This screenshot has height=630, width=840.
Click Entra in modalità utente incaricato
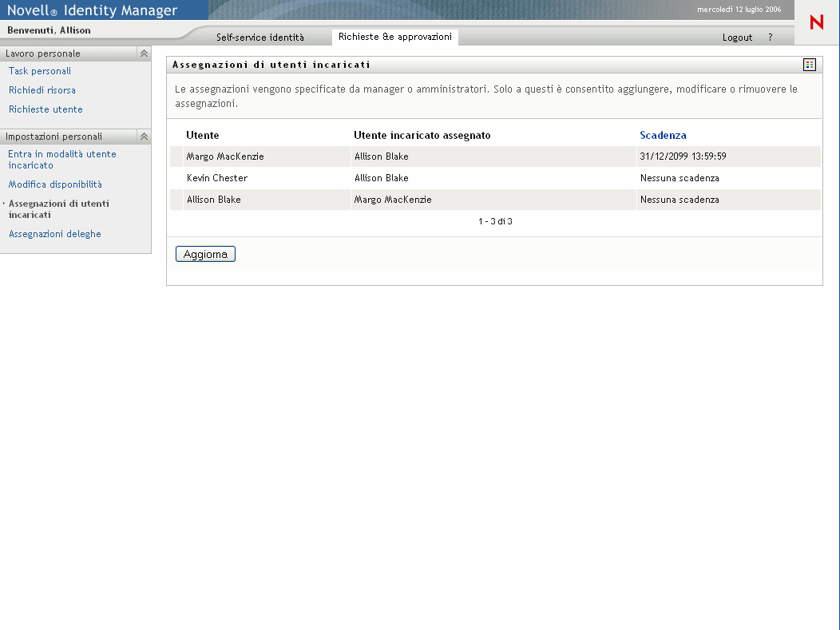coord(61,160)
